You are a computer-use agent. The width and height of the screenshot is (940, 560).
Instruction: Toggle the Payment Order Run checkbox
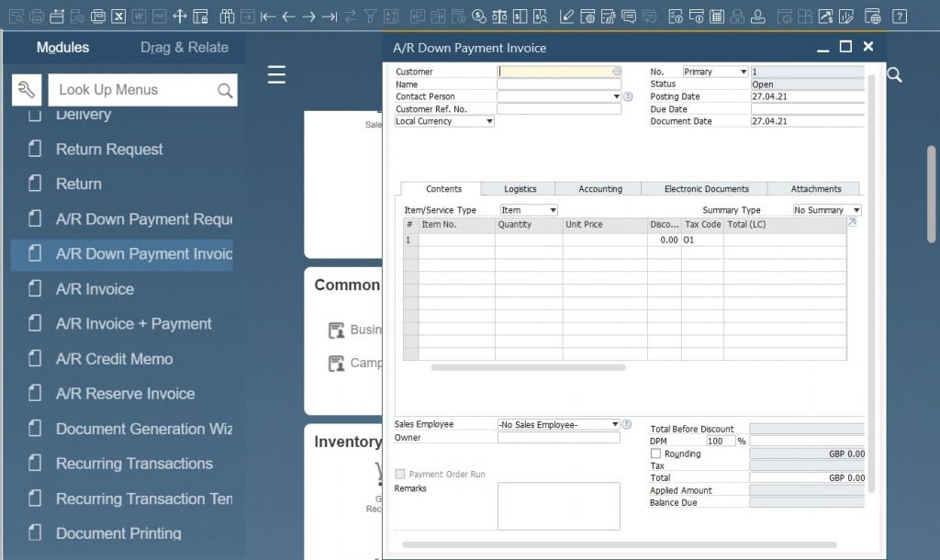tap(400, 474)
